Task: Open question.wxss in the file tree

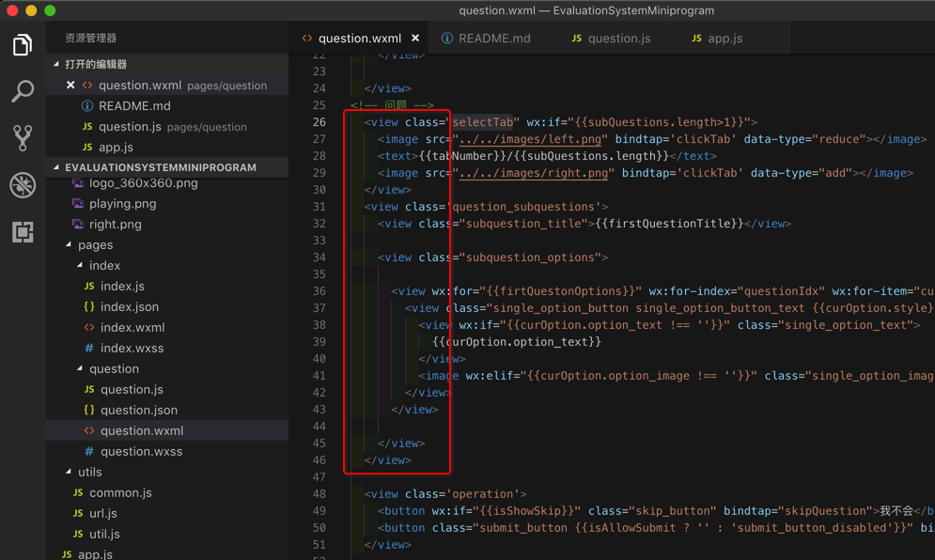Action: [x=167, y=451]
